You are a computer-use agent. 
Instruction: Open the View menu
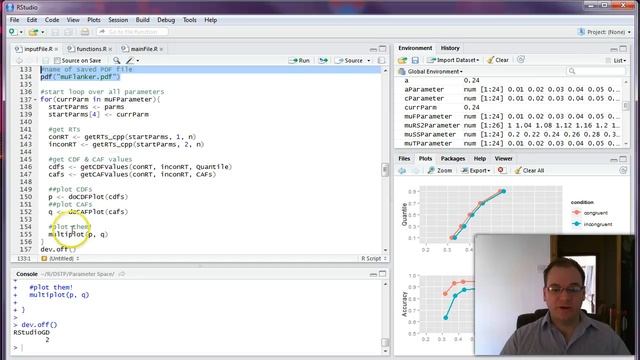[x=73, y=20]
